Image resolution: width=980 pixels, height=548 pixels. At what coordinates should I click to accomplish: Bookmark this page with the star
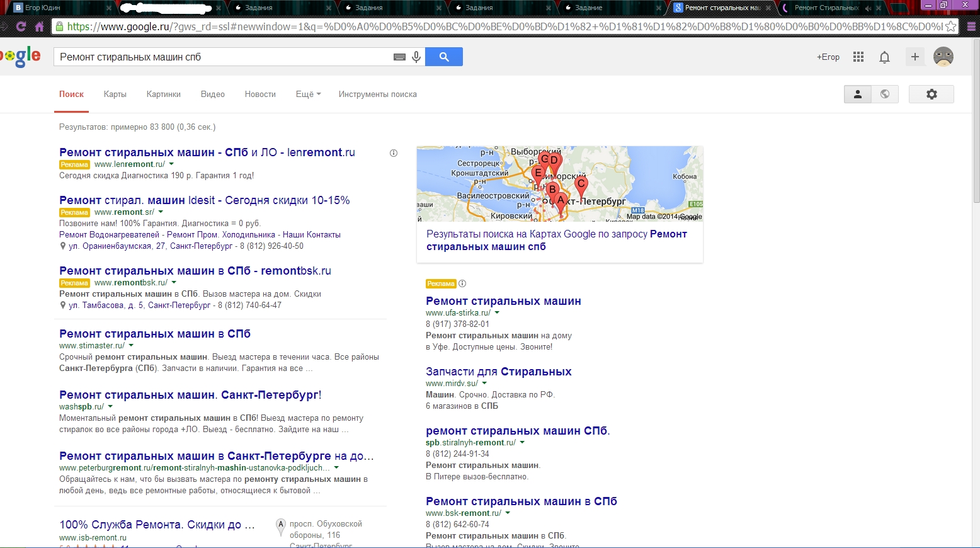coord(951,26)
